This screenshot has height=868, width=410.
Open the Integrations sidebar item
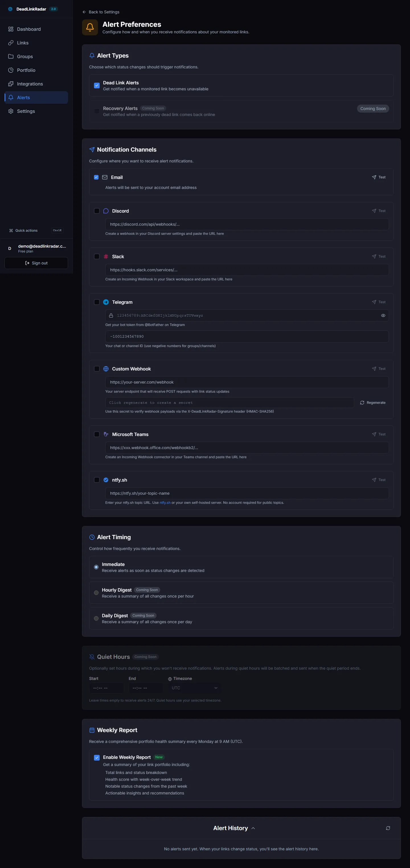coord(30,84)
